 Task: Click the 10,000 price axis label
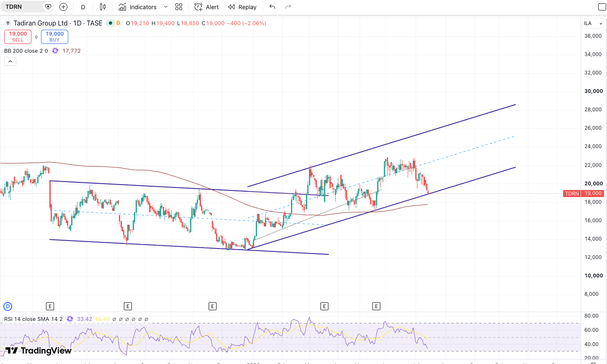pyautogui.click(x=594, y=276)
